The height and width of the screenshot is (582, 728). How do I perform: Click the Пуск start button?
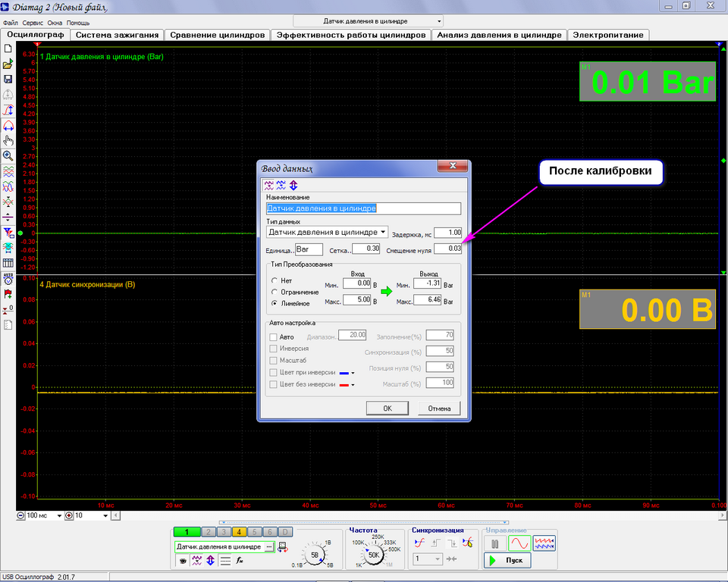[507, 560]
